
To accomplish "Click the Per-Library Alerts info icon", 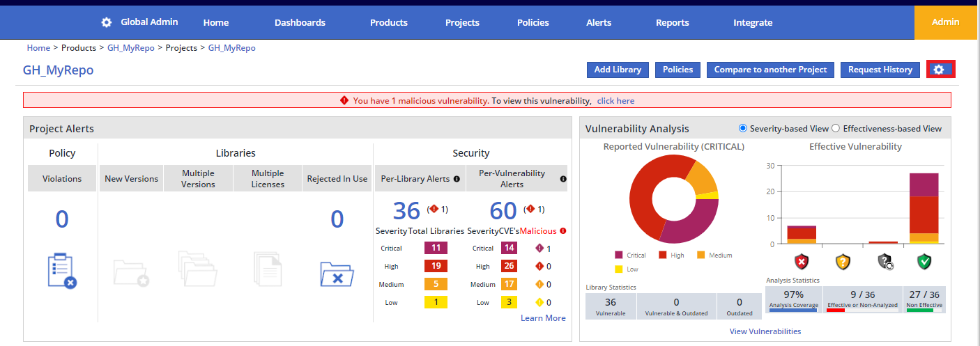I will (457, 179).
